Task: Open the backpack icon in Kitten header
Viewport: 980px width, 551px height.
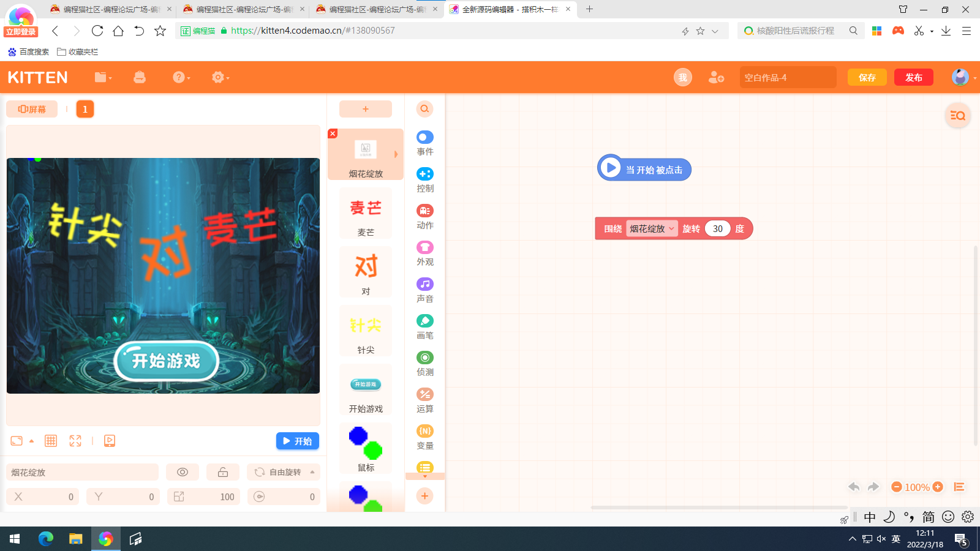Action: [140, 77]
